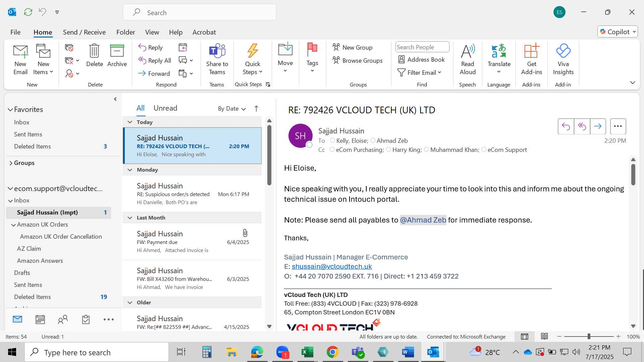
Task: Adjust the zoom slider in status bar
Action: pos(589,336)
